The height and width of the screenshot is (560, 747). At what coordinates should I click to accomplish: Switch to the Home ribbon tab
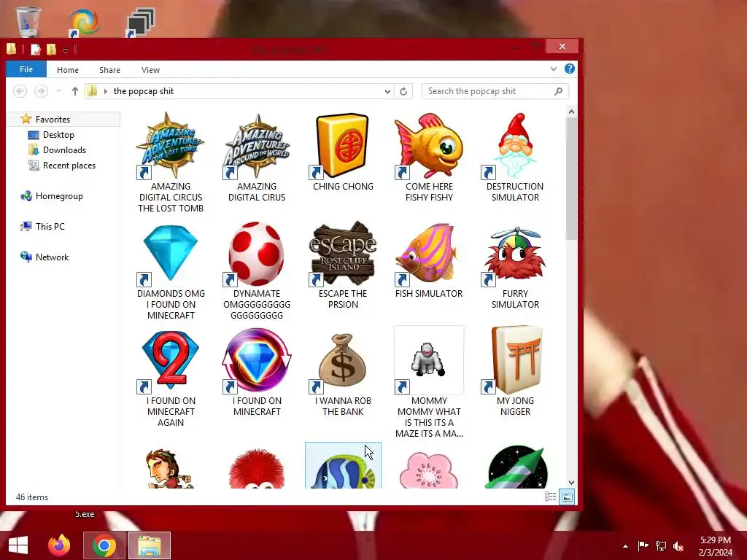[x=68, y=70]
